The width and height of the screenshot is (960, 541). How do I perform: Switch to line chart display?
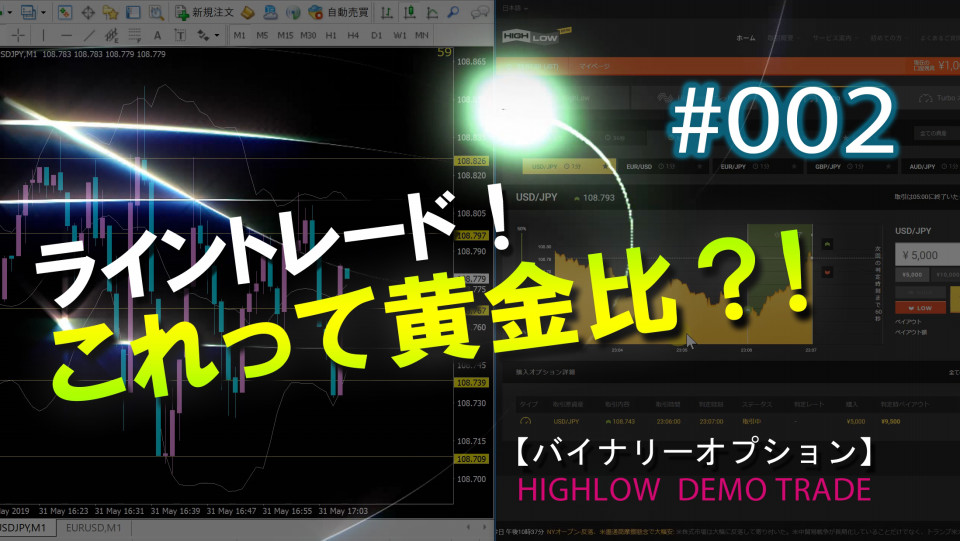pyautogui.click(x=432, y=12)
